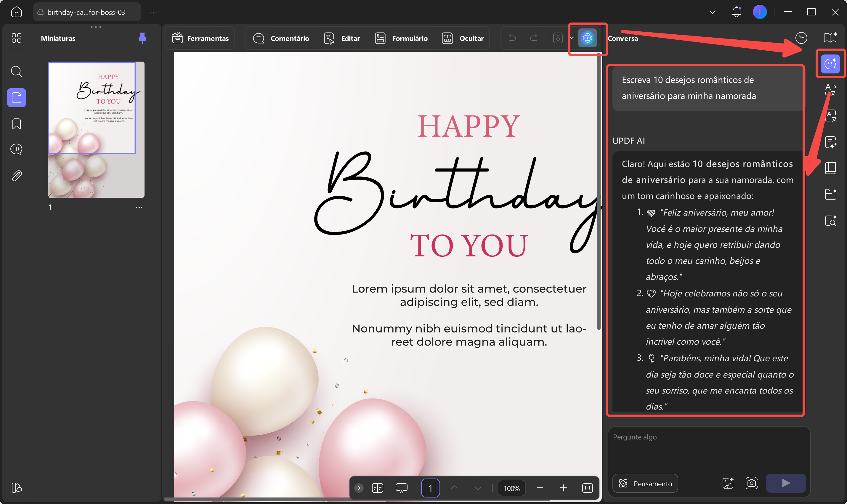Image resolution: width=847 pixels, height=504 pixels.
Task: Click the upload image icon in chat
Action: [x=728, y=483]
